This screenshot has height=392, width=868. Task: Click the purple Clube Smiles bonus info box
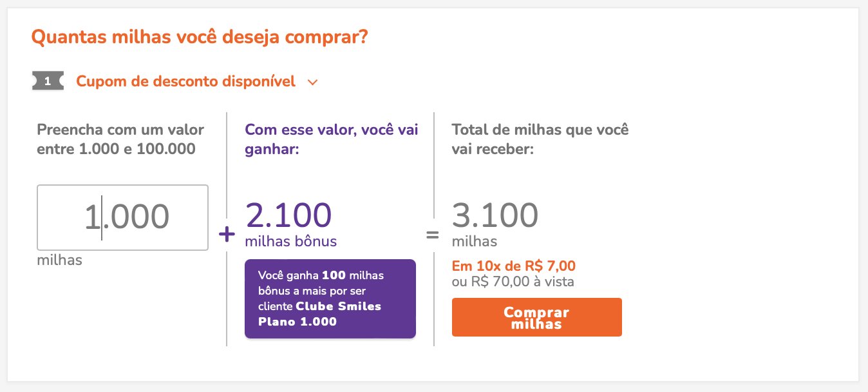(x=330, y=299)
